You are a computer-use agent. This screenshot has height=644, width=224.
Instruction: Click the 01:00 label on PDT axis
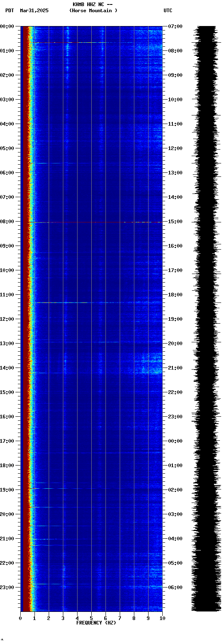7,51
